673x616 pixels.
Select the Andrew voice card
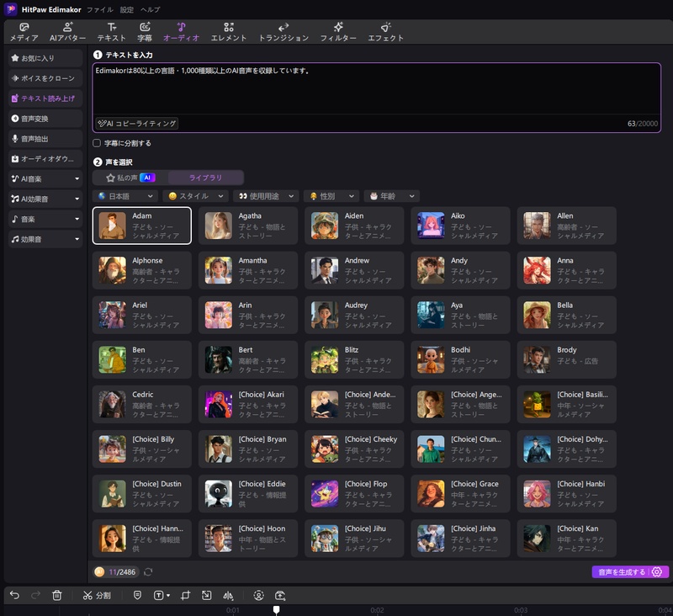point(354,270)
